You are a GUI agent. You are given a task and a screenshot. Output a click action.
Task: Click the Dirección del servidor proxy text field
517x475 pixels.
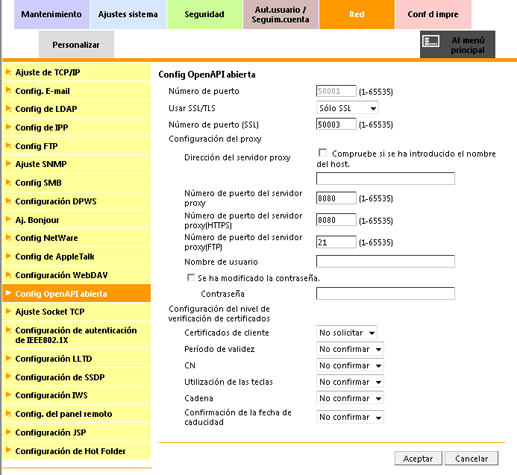(x=385, y=178)
